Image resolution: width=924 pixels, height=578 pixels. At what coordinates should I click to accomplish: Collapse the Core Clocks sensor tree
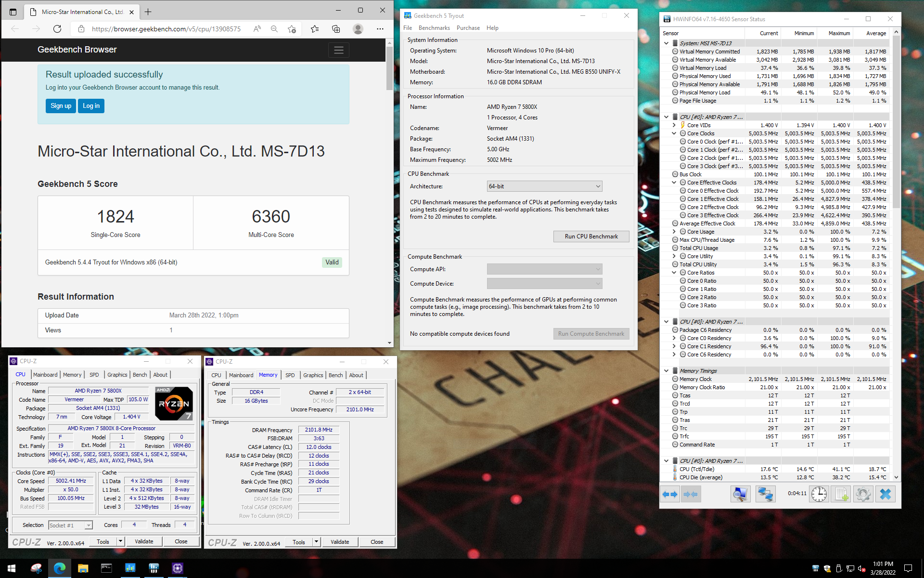[x=674, y=133]
